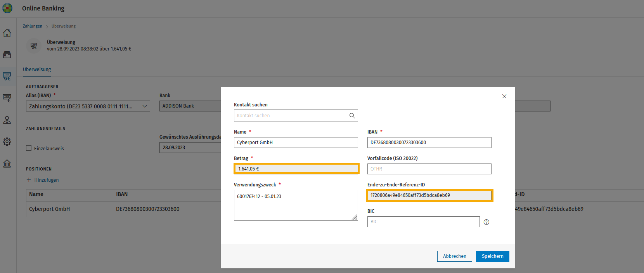
Task: Click the transfer date and amount subtitle
Action: coord(89,49)
